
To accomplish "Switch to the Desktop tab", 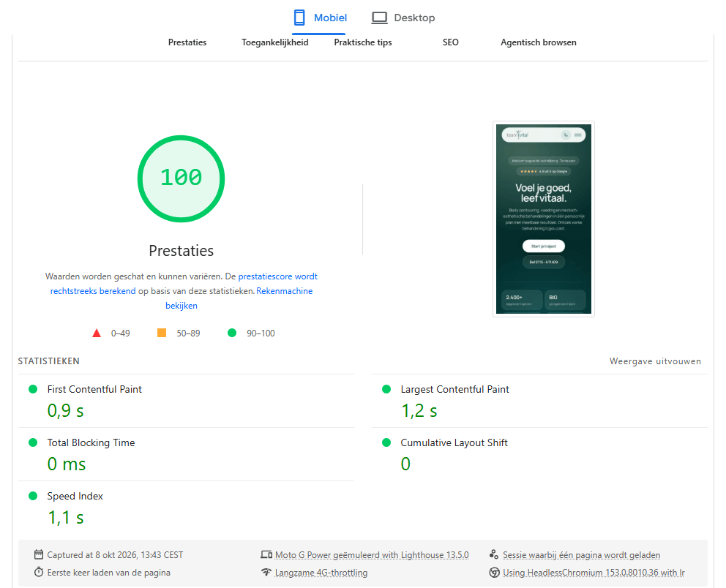I will pos(403,18).
